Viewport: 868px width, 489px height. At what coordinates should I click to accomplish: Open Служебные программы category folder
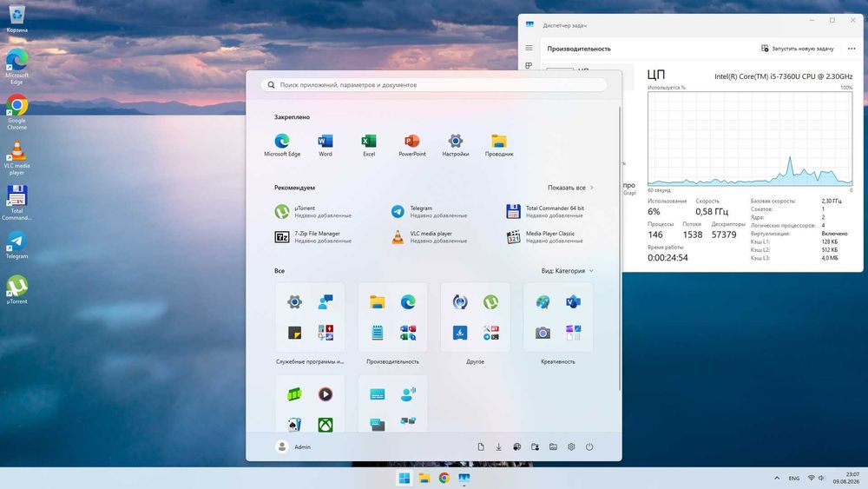point(310,317)
